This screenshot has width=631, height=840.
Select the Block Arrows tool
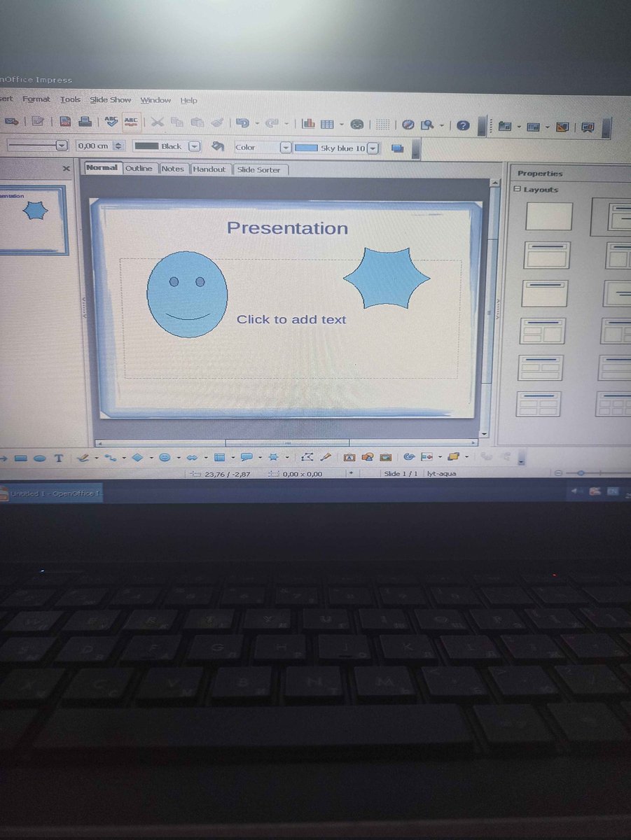[191, 458]
